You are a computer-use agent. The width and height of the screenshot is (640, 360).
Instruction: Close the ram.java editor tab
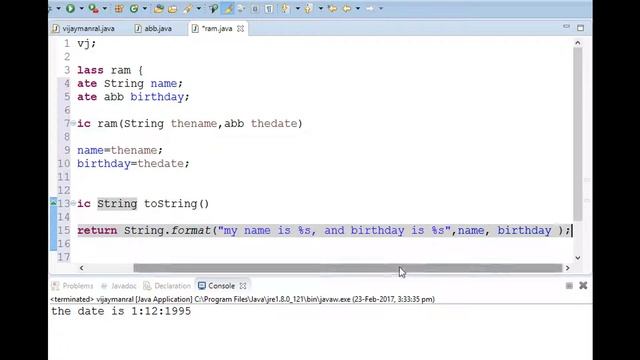click(x=240, y=29)
